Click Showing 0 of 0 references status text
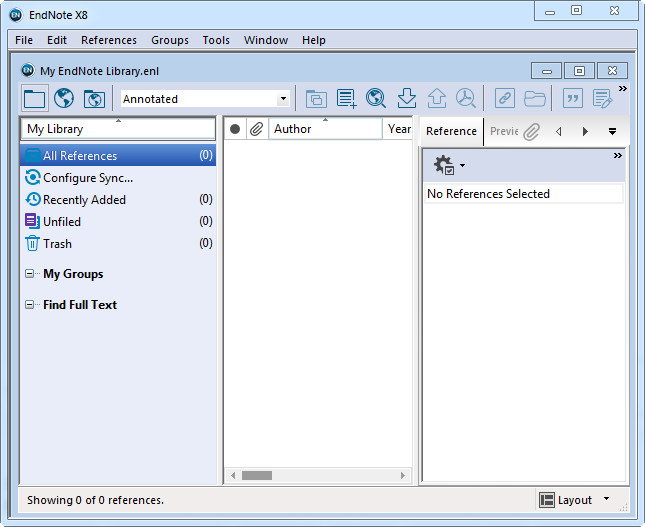The image size is (645, 527). point(95,500)
